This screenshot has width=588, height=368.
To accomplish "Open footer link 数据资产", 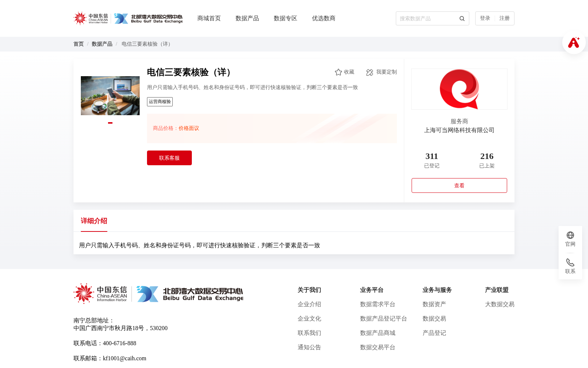I will click(x=434, y=304).
